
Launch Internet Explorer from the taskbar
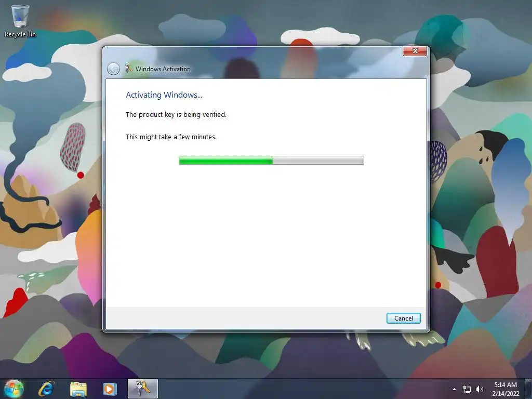click(46, 389)
